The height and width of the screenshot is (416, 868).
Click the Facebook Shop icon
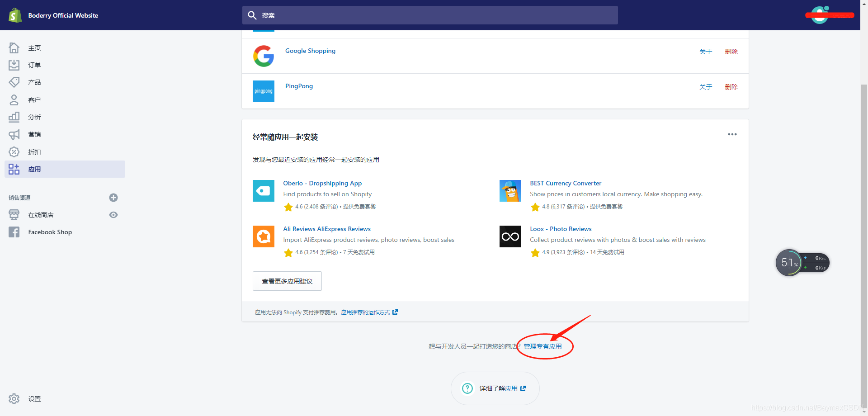14,232
